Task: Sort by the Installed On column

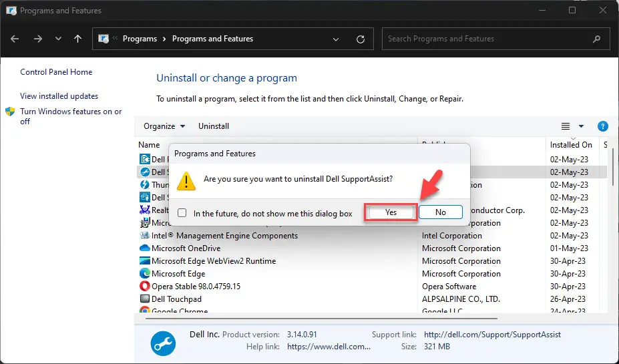Action: pyautogui.click(x=571, y=145)
